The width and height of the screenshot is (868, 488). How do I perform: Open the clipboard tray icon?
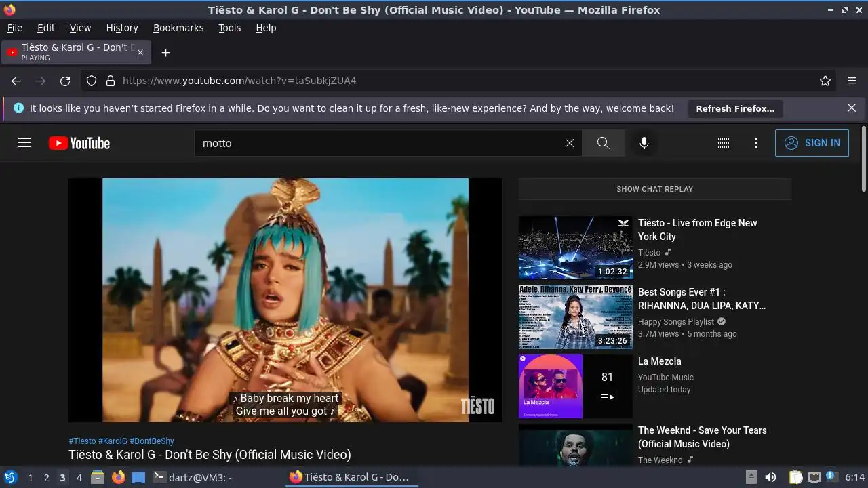click(x=796, y=477)
